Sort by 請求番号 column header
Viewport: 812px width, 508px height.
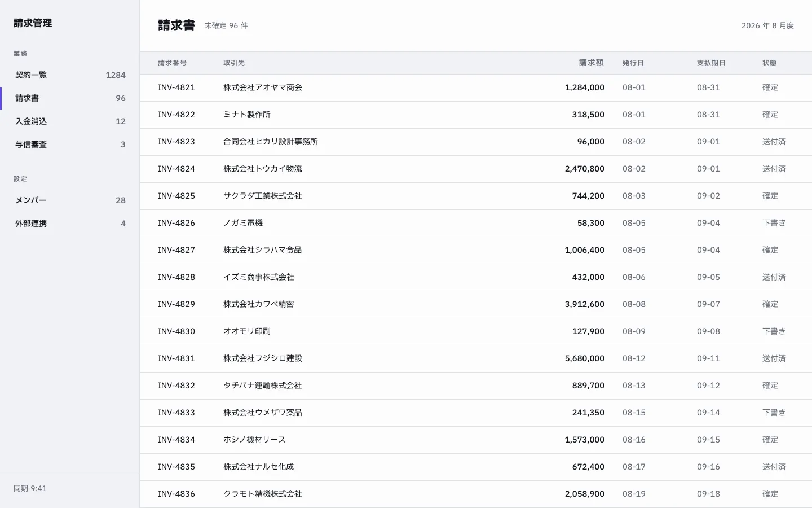pyautogui.click(x=172, y=63)
